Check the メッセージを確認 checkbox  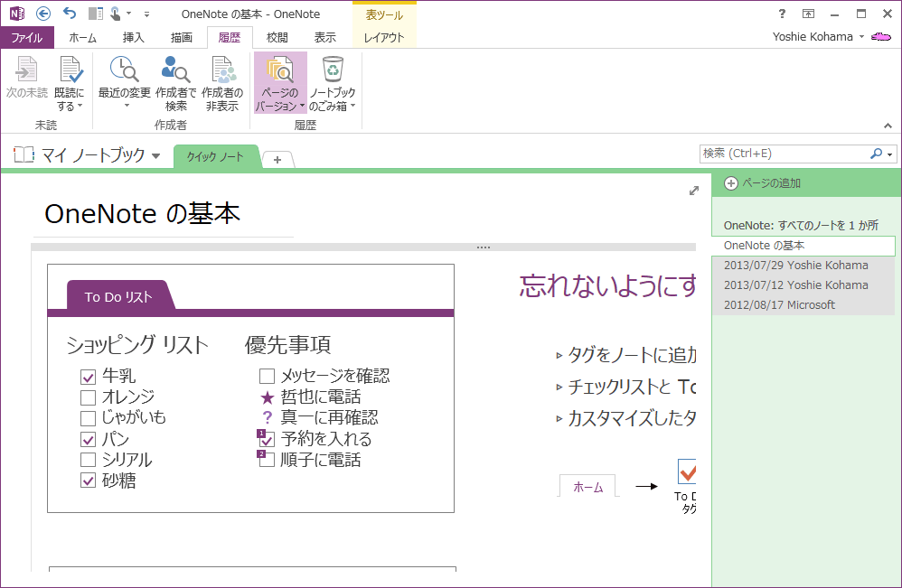267,377
